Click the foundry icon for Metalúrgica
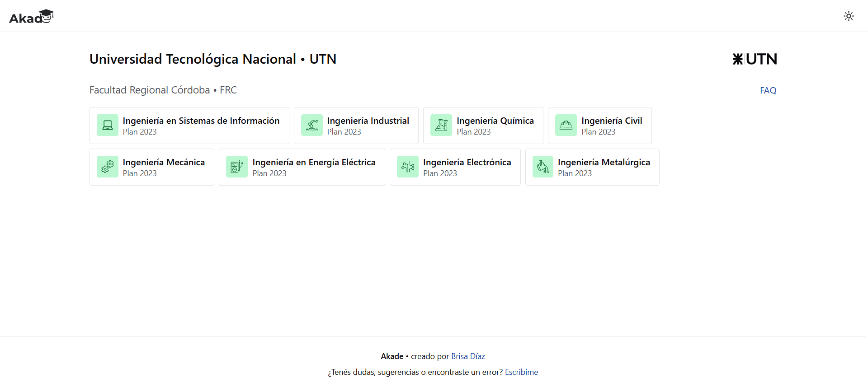Viewport: 868px width, 392px height. [543, 167]
